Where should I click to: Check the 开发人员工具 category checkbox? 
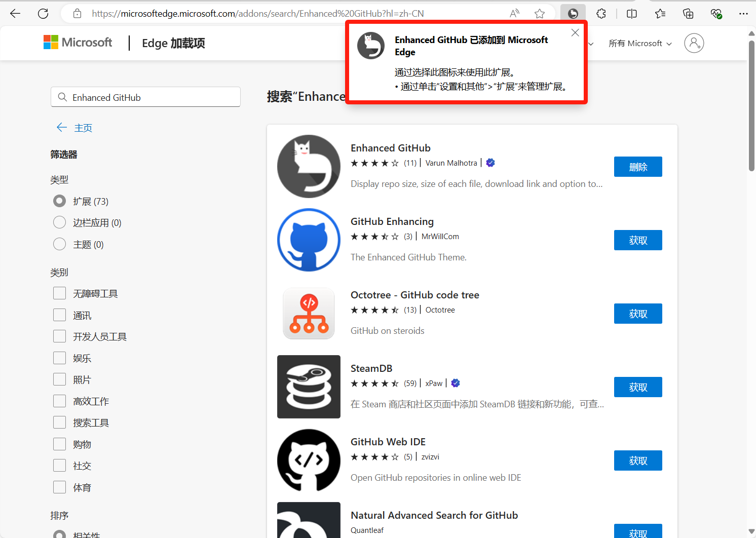pos(60,336)
